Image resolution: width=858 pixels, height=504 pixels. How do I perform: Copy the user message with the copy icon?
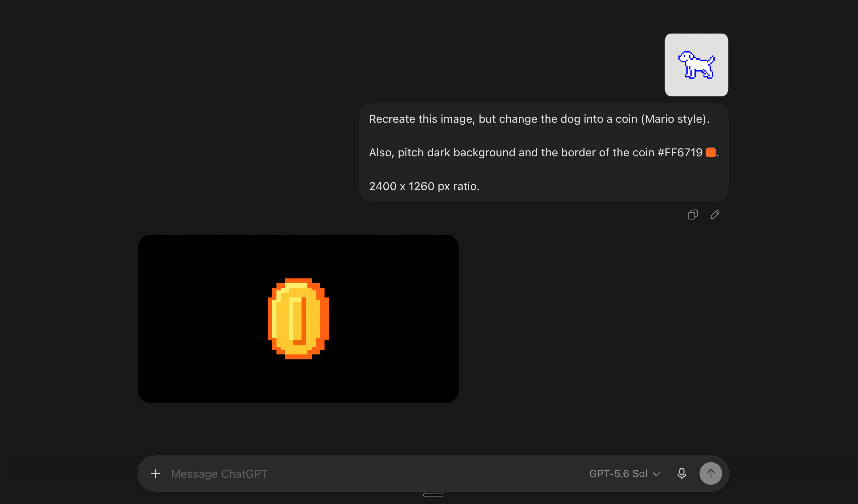pyautogui.click(x=693, y=215)
